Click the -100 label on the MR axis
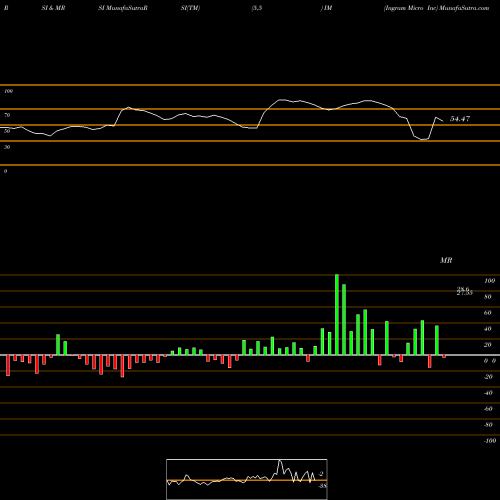The image size is (500, 500). pos(490,441)
